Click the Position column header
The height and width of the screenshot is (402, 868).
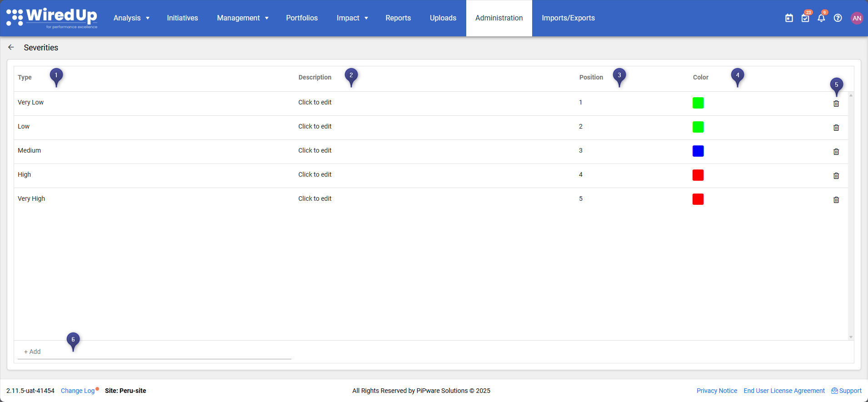pos(591,77)
